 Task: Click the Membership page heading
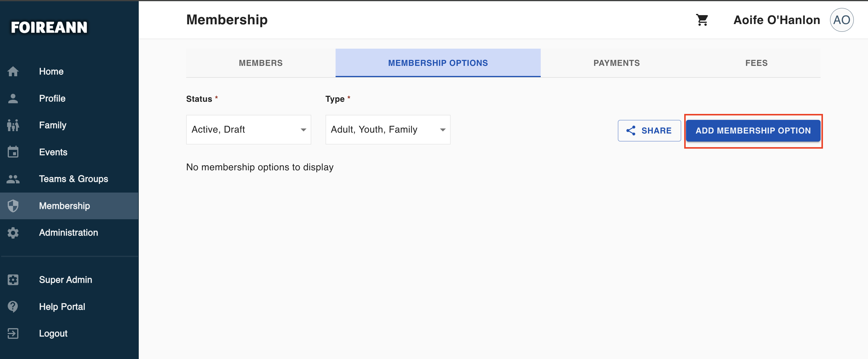point(227,20)
